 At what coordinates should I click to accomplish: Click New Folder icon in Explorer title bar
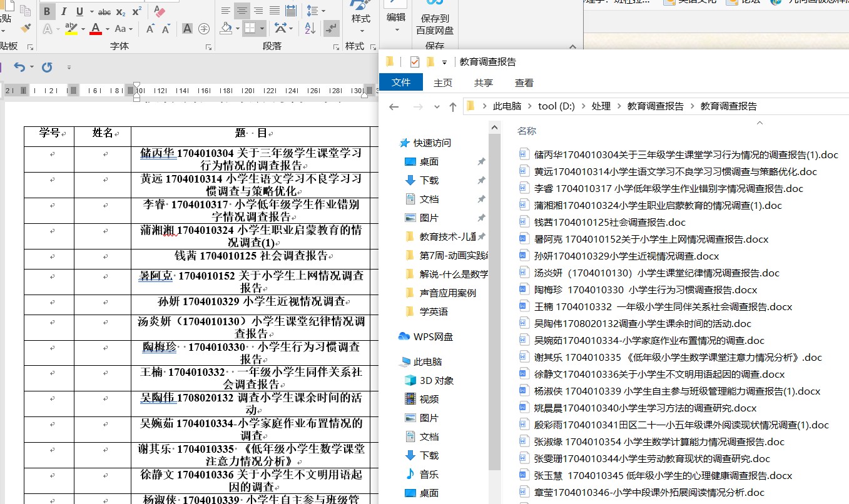(430, 62)
